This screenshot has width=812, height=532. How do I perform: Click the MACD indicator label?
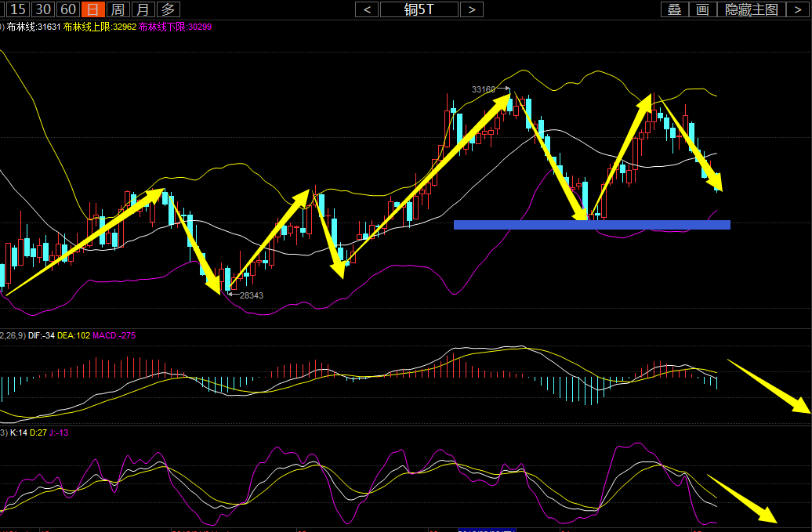click(x=114, y=335)
